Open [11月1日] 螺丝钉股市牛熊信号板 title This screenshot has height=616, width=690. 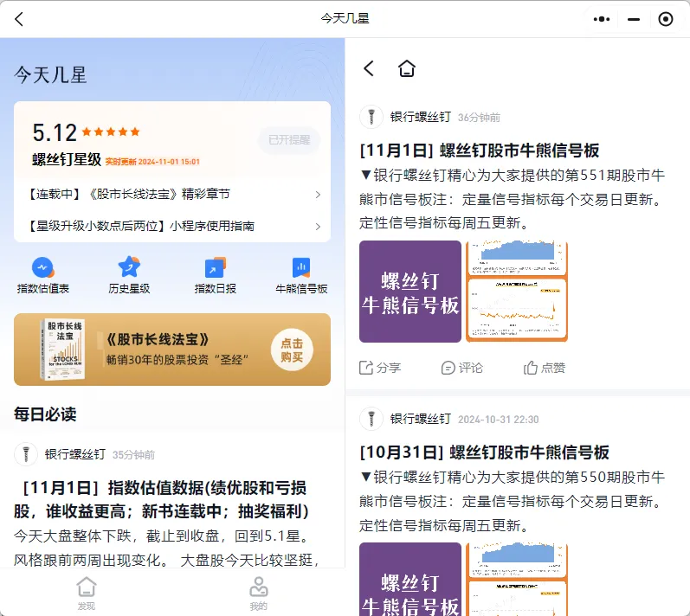pyautogui.click(x=480, y=151)
